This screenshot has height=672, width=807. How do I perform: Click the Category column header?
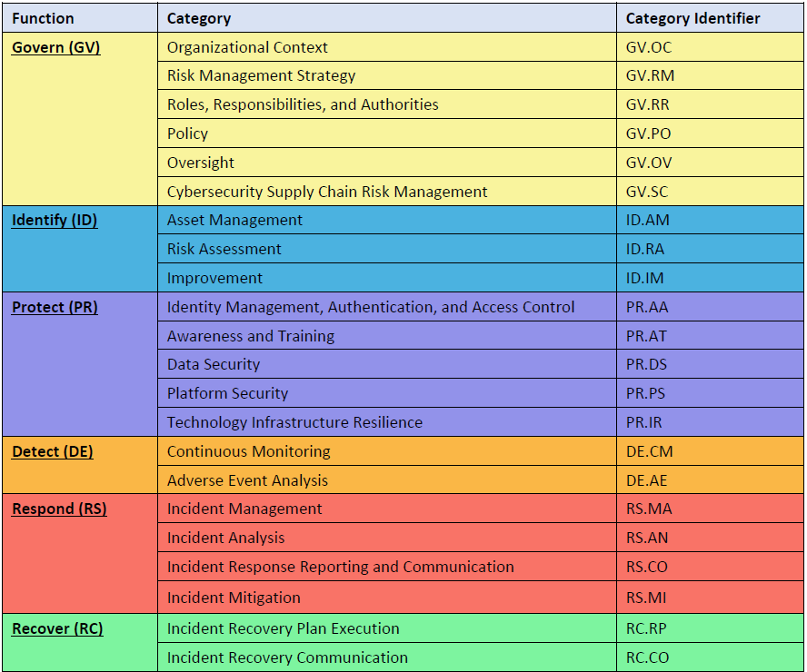click(199, 18)
